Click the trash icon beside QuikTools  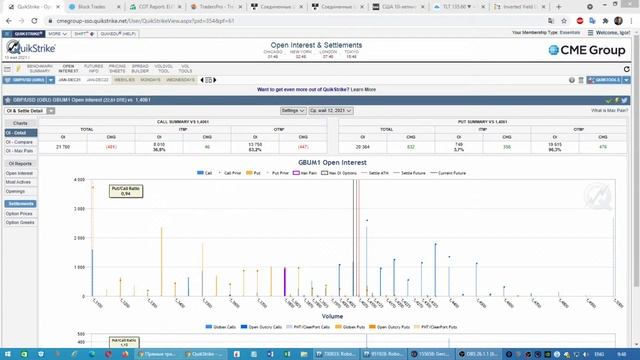(581, 80)
